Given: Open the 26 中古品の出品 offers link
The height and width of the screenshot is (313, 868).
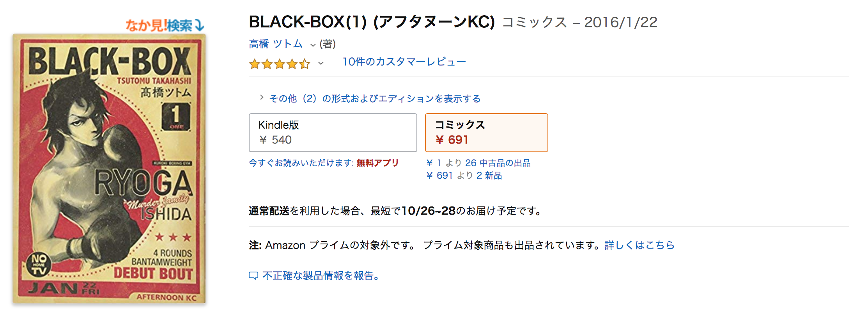Looking at the screenshot, I should tap(498, 163).
